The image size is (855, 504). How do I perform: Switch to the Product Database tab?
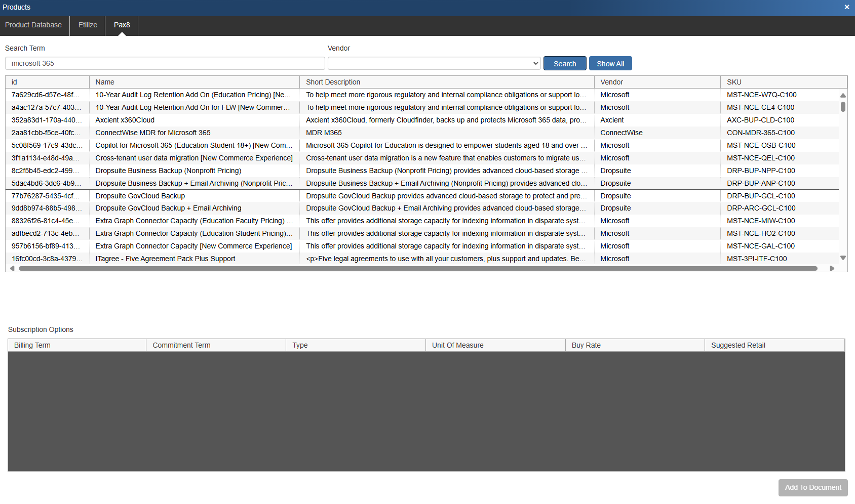pyautogui.click(x=33, y=25)
